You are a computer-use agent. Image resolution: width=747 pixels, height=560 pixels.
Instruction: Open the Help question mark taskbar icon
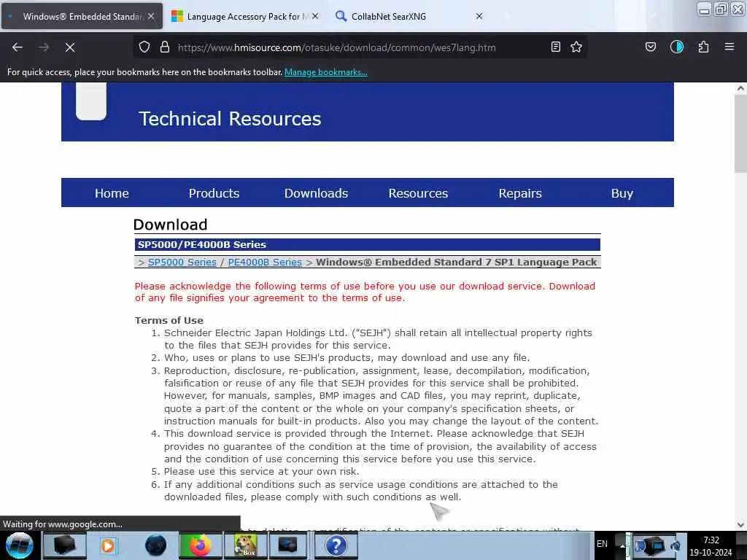336,545
